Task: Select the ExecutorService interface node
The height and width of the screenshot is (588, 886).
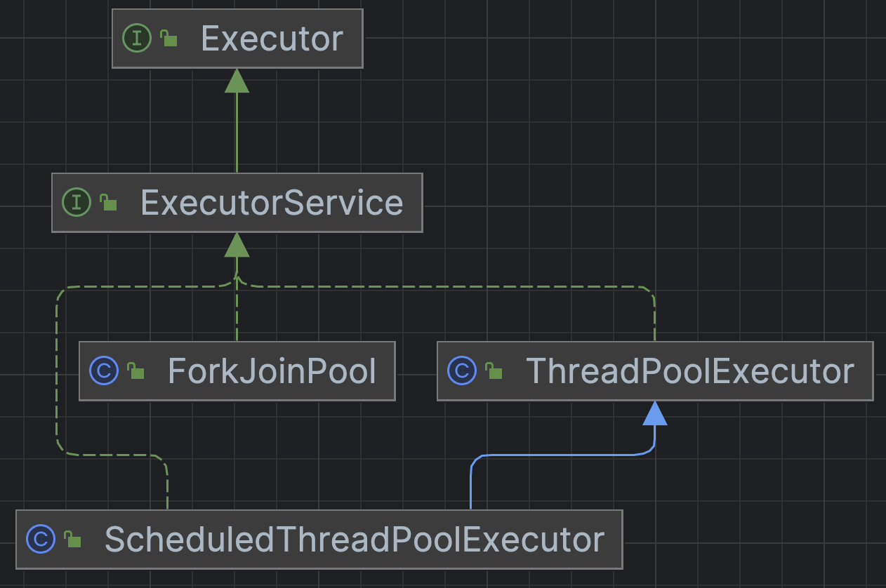Action: coord(237,203)
